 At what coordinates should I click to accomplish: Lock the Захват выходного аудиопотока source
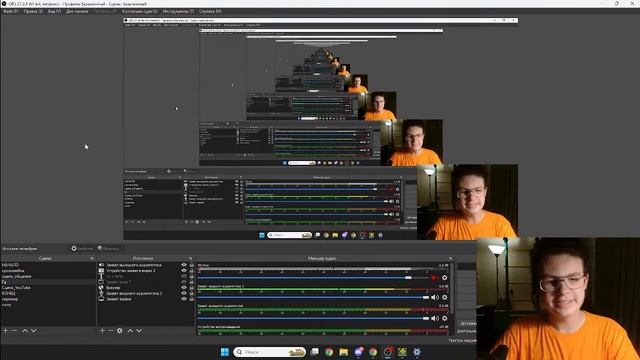pos(191,265)
